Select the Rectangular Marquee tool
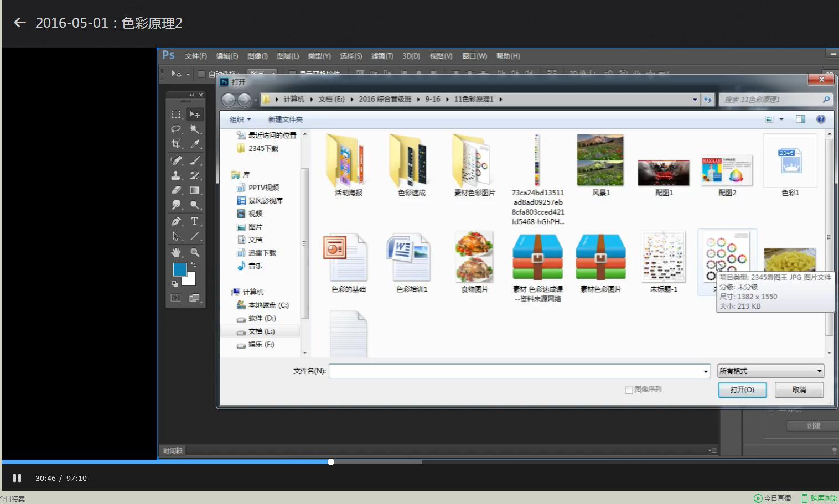 176,115
